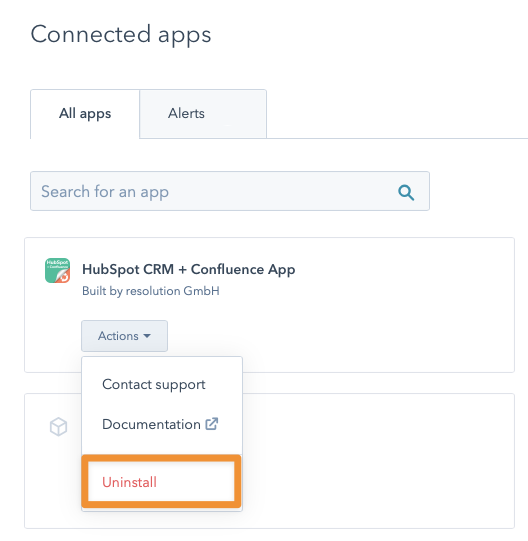Screen dimensions: 528x541
Task: Click the cube placeholder app icon
Action: 58,427
